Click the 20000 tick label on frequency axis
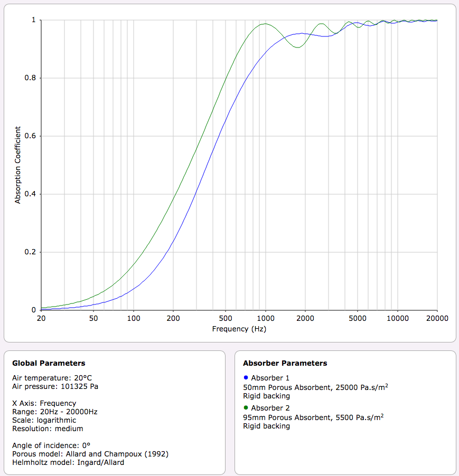Viewport: 459px width, 476px height. pyautogui.click(x=437, y=318)
